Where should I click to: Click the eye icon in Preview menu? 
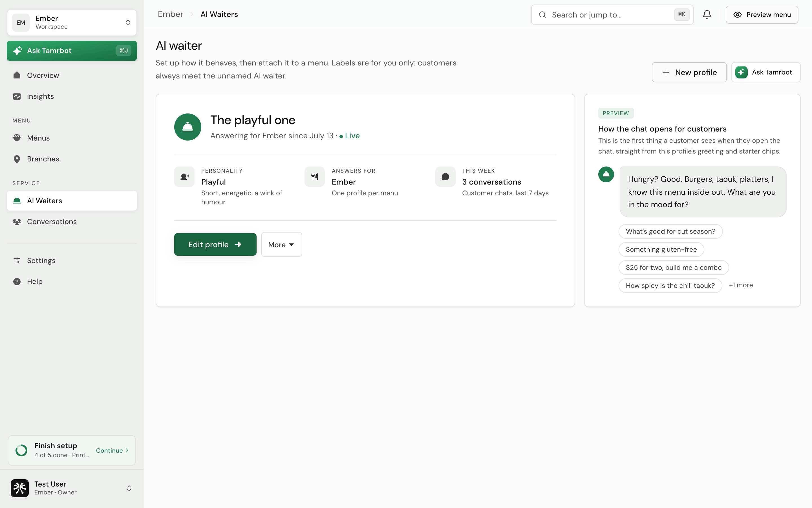(737, 15)
